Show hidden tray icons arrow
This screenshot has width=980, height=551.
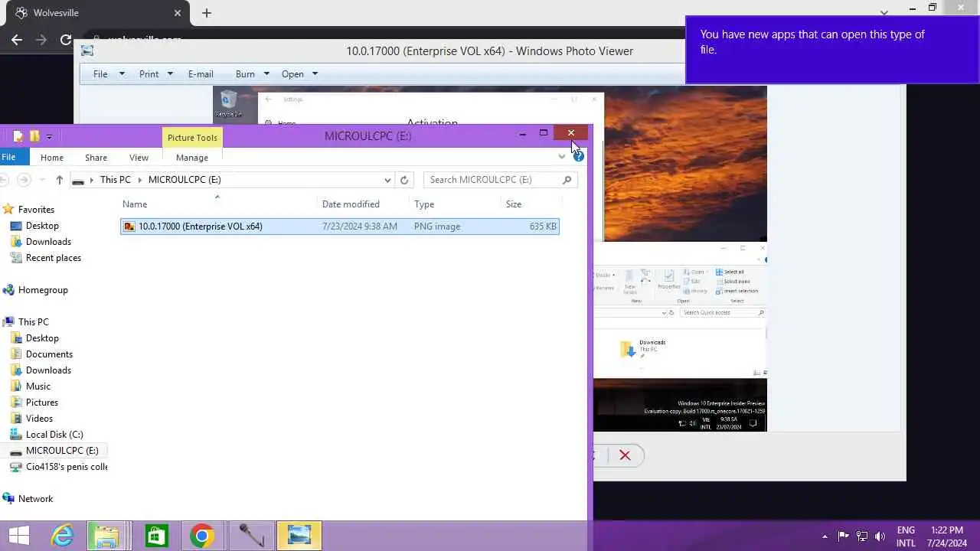tap(825, 536)
